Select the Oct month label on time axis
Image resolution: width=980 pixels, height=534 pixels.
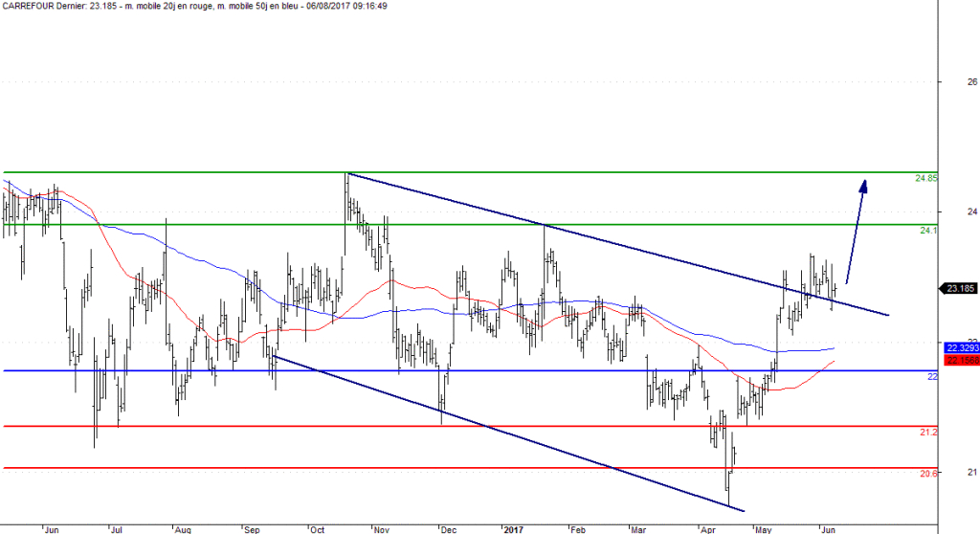pyautogui.click(x=317, y=529)
